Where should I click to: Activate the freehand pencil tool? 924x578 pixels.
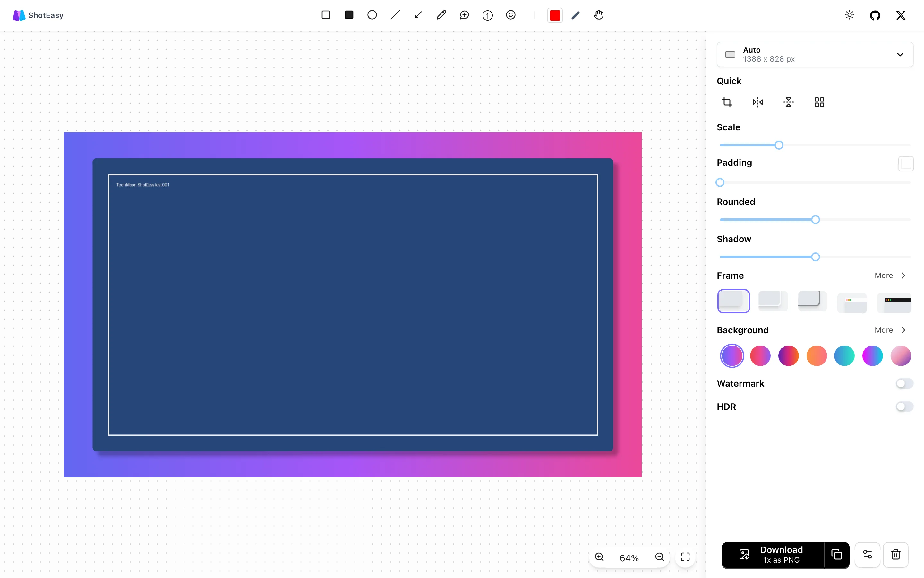(x=441, y=15)
